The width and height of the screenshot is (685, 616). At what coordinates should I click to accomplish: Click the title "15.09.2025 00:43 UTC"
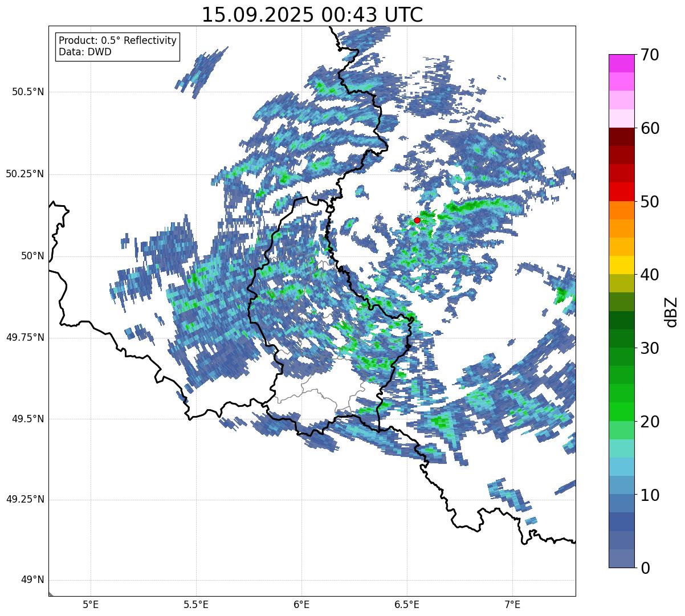coord(312,15)
